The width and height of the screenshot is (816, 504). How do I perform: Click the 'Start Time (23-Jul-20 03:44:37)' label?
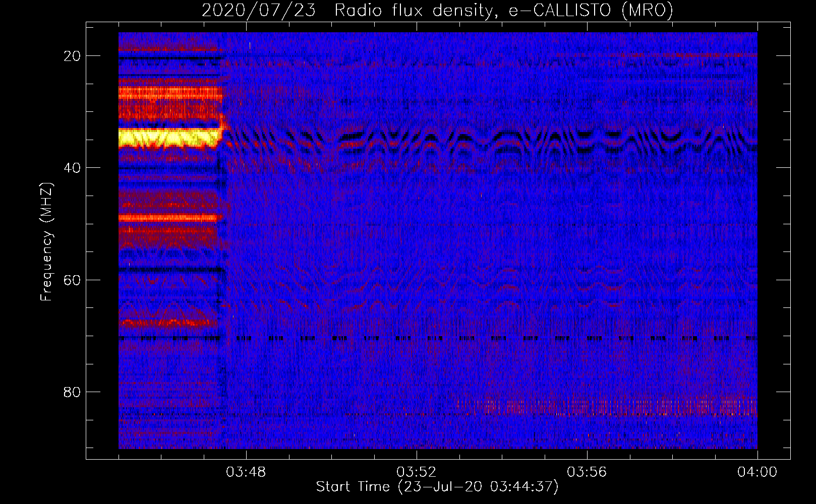[x=437, y=487]
